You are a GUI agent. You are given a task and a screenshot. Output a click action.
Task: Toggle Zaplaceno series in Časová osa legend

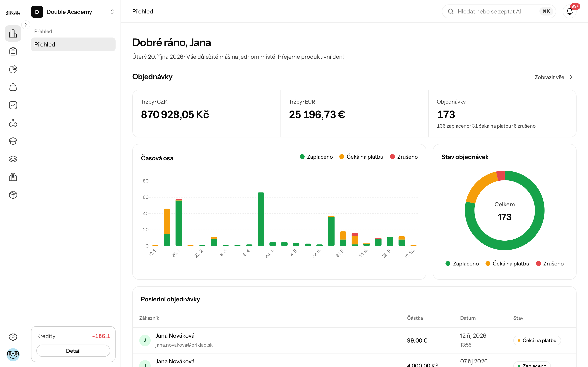pyautogui.click(x=316, y=157)
